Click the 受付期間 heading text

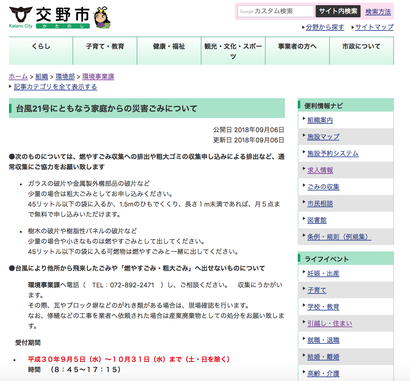[x=28, y=343]
